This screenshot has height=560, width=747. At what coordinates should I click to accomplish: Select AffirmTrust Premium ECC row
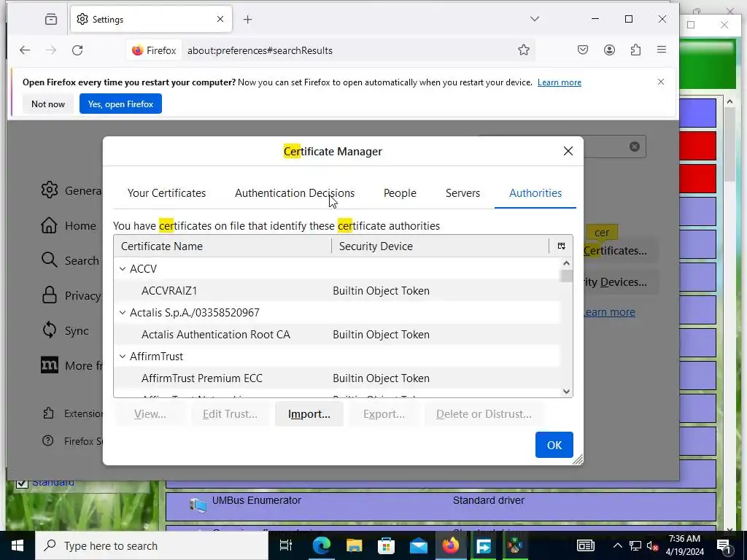(x=337, y=378)
